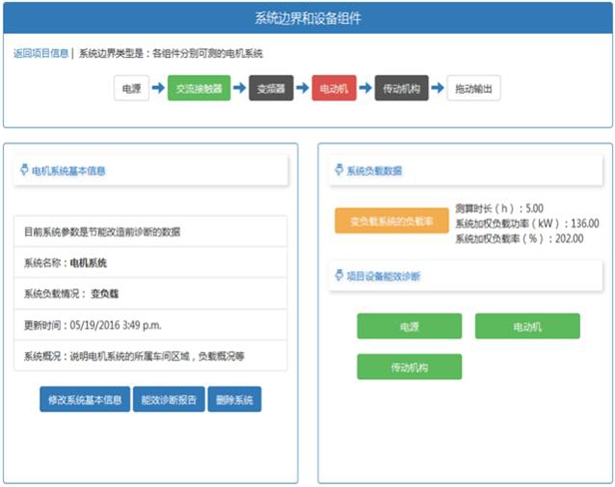The image size is (615, 487).
Task: Click the plug icon beside 系统负载数据
Action: (338, 171)
